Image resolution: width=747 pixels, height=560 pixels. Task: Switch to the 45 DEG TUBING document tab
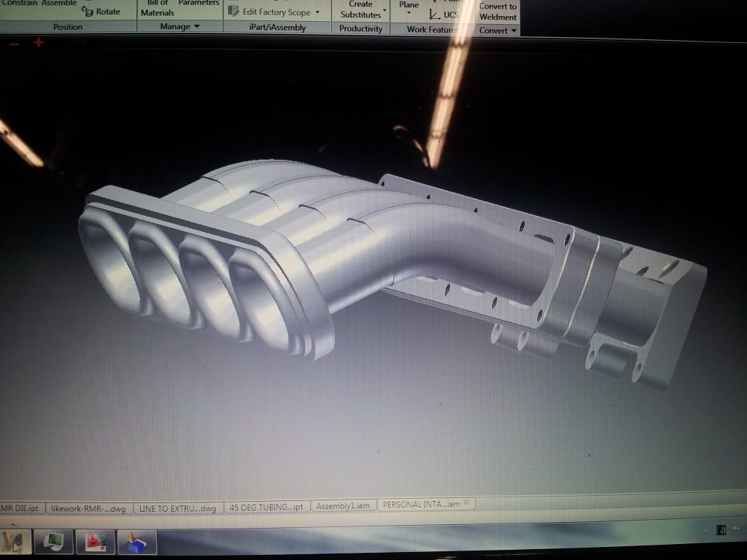click(x=266, y=507)
